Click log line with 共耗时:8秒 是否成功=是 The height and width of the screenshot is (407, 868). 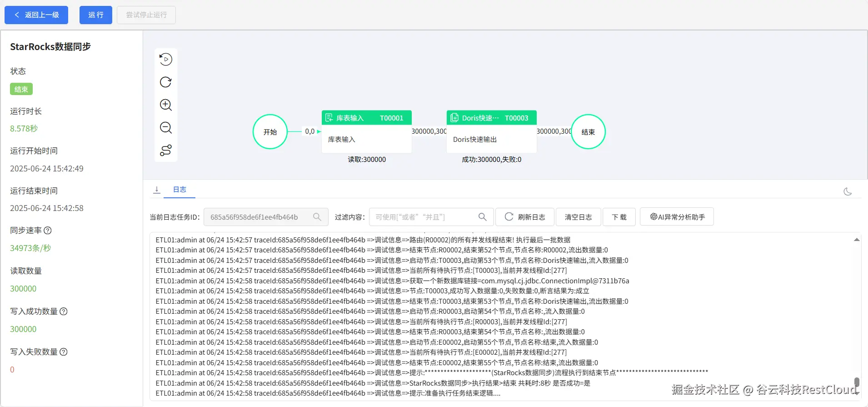(x=373, y=383)
